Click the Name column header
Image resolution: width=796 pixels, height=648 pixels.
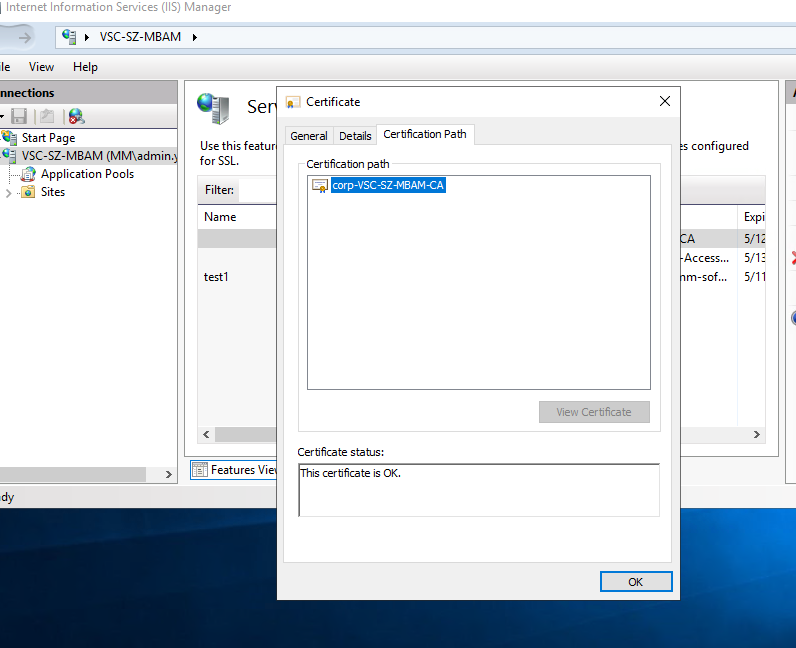pyautogui.click(x=220, y=217)
